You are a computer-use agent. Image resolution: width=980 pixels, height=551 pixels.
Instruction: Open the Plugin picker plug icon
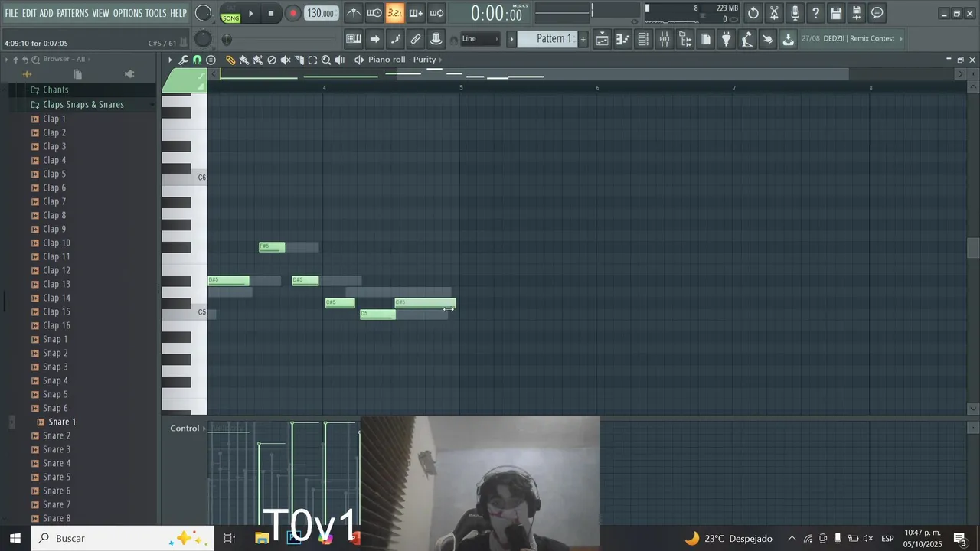click(x=727, y=39)
